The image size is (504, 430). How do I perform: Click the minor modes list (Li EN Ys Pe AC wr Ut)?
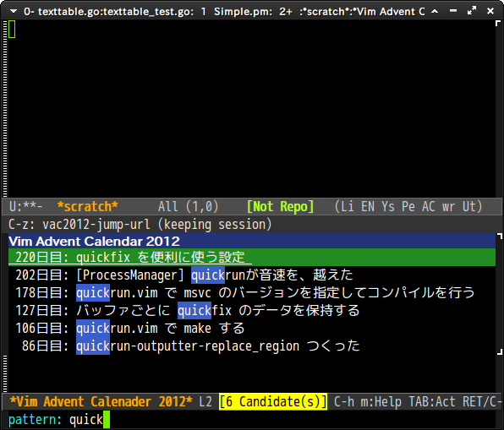tap(408, 206)
